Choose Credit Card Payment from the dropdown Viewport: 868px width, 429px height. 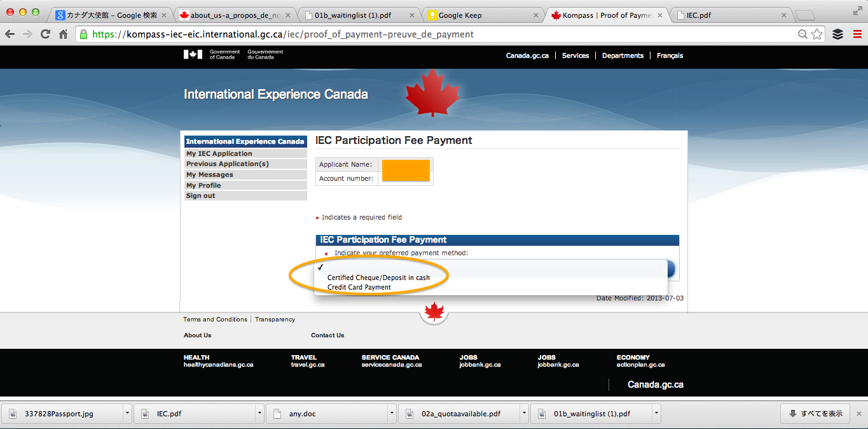point(359,288)
